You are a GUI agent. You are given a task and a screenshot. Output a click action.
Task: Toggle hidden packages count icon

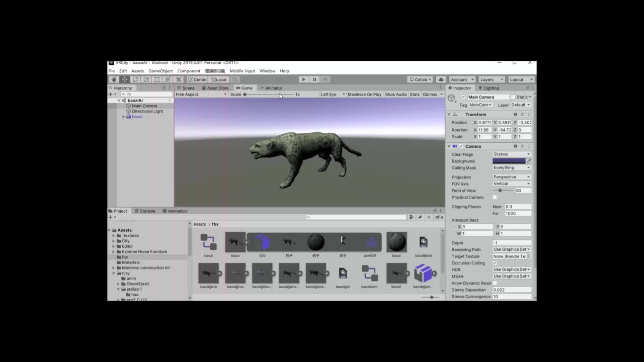coord(439,217)
